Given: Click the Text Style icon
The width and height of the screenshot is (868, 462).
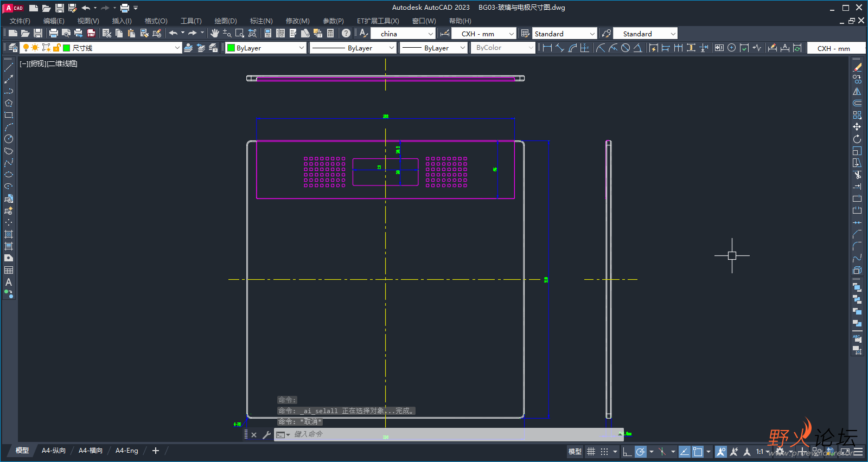Looking at the screenshot, I should click(x=364, y=34).
